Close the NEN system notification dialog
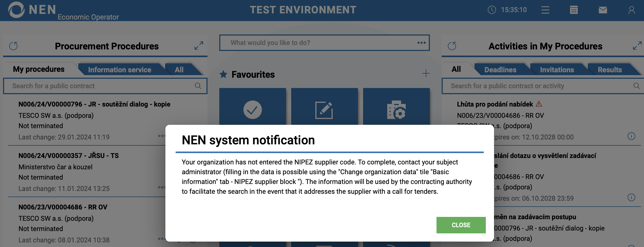 (x=461, y=225)
